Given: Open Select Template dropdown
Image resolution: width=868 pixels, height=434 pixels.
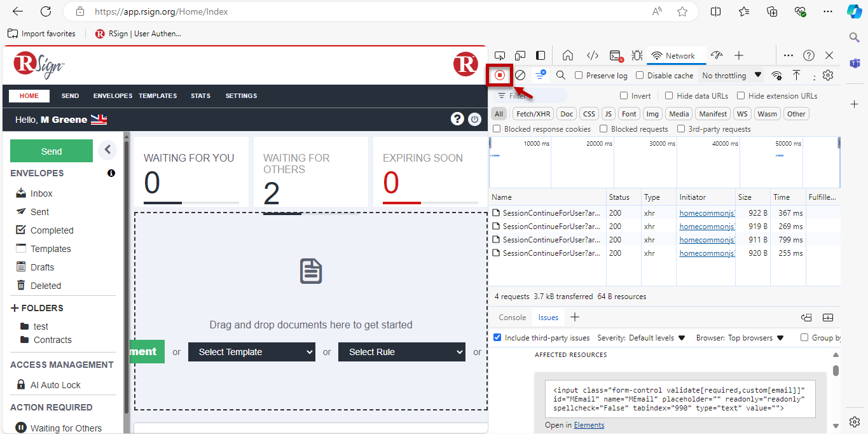Looking at the screenshot, I should [x=252, y=352].
